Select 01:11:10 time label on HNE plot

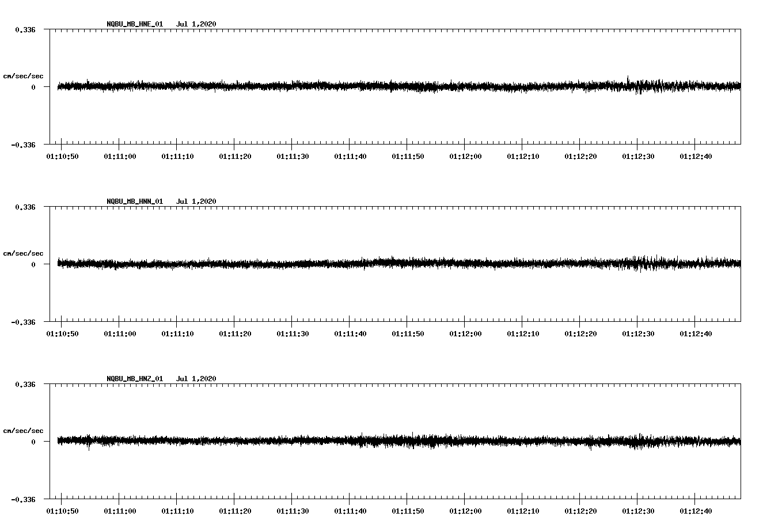point(177,157)
